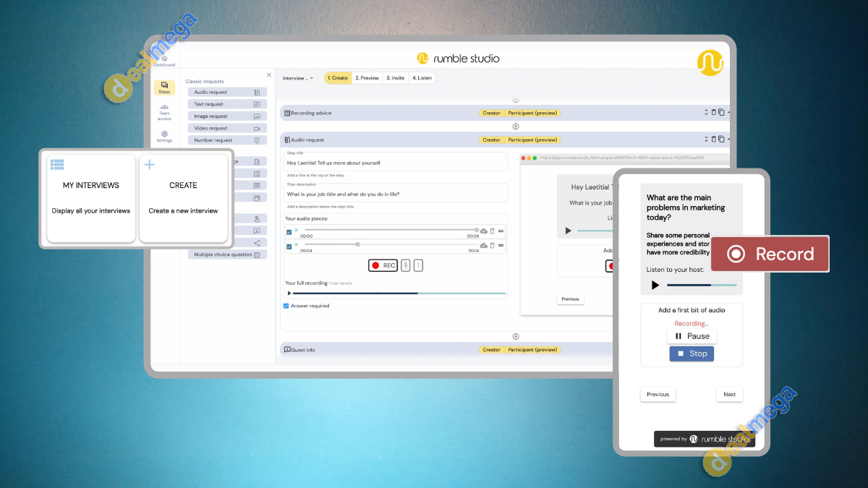Toggle checkbox of the 00:09 audio piece
The image size is (868, 488).
[289, 232]
